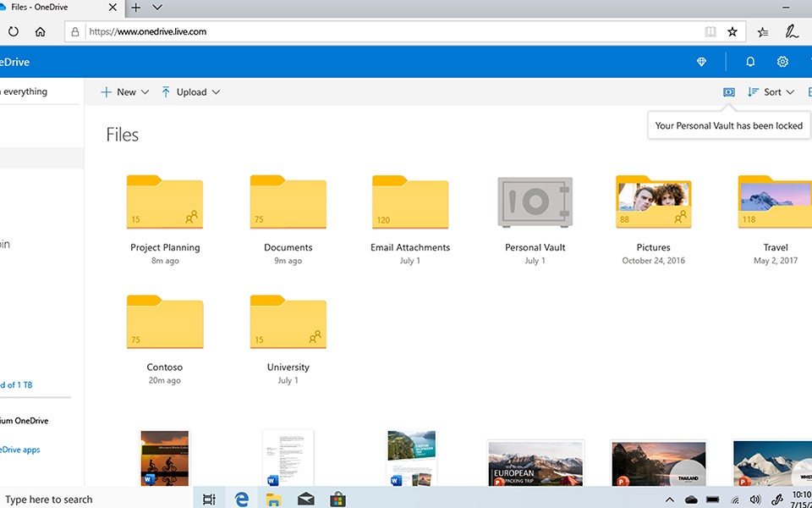Open the sunset cyclists Word document thumbnail
The width and height of the screenshot is (812, 508).
[x=165, y=458]
